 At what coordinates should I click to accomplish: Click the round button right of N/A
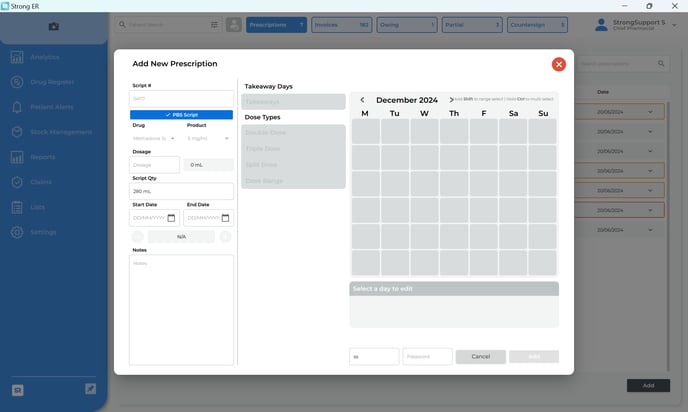[225, 236]
